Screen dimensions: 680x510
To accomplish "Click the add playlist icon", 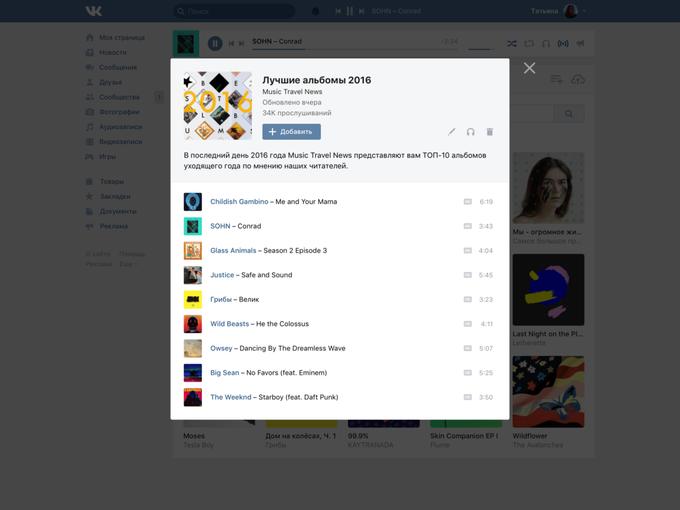I will point(556,79).
